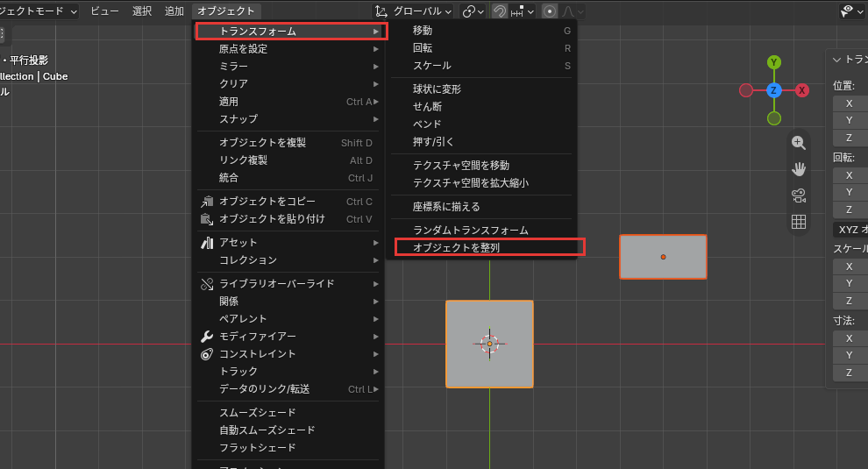Select オブジェクトを複製

pos(288,142)
